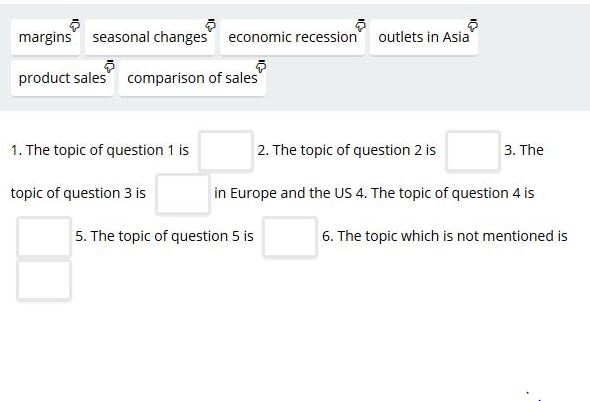Click the "6. The topic which is not mentioned is" text

[445, 236]
